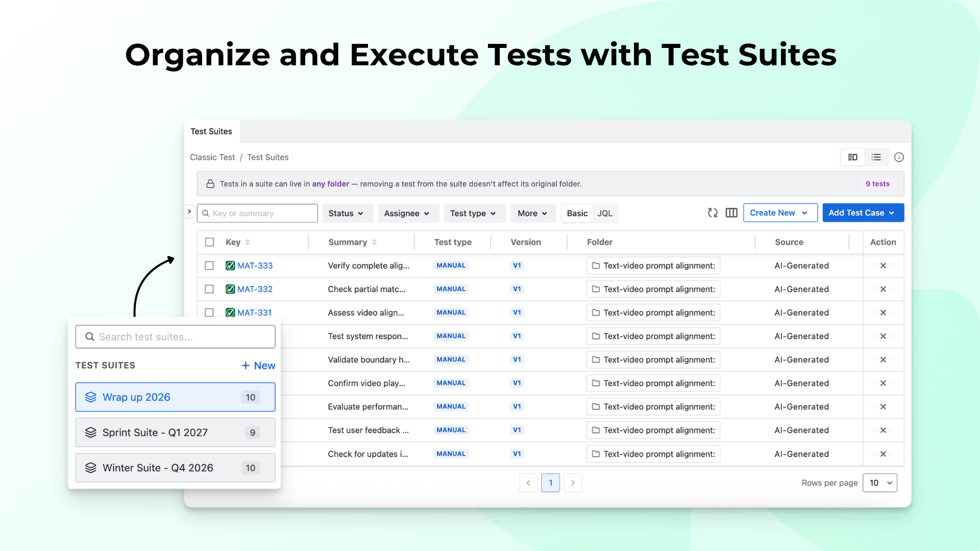This screenshot has width=980, height=551.
Task: Open the Add Test Case dropdown
Action: click(x=863, y=213)
